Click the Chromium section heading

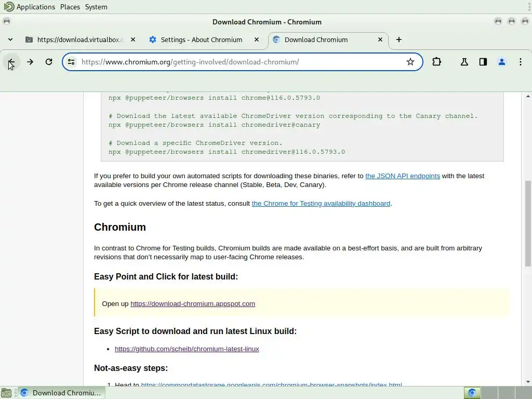click(x=120, y=227)
